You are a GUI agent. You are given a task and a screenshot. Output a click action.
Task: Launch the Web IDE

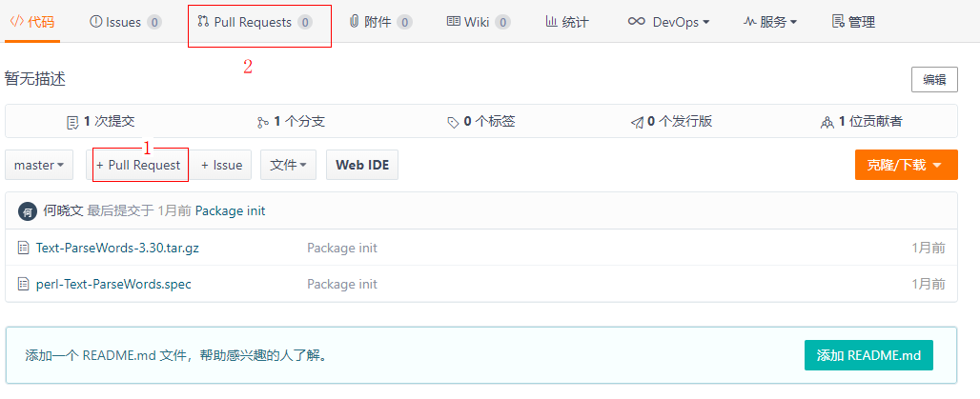pos(362,165)
